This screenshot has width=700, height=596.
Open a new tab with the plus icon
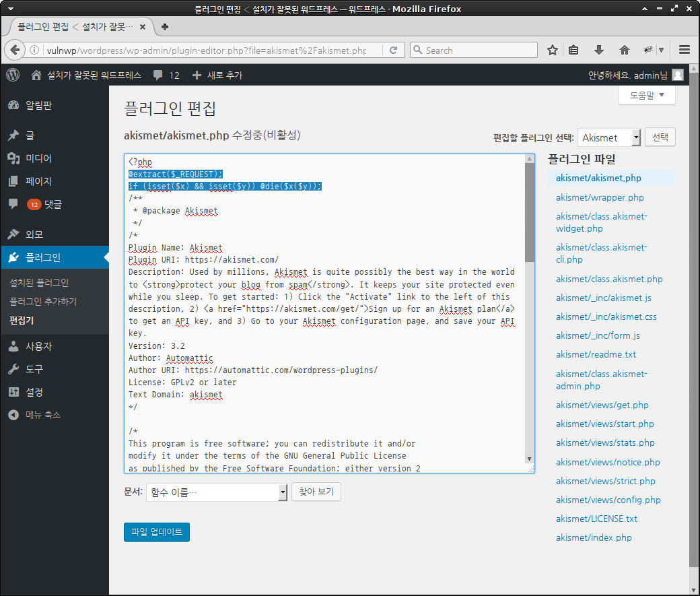tap(165, 27)
